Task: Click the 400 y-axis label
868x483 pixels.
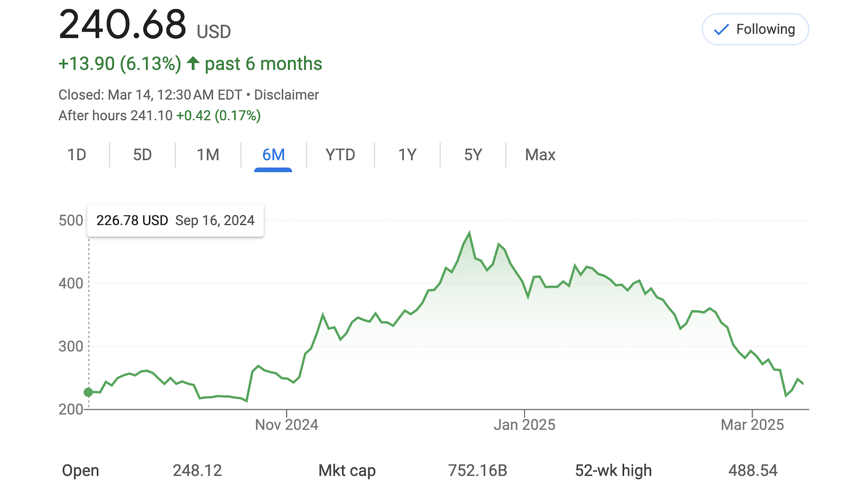Action: pos(71,283)
